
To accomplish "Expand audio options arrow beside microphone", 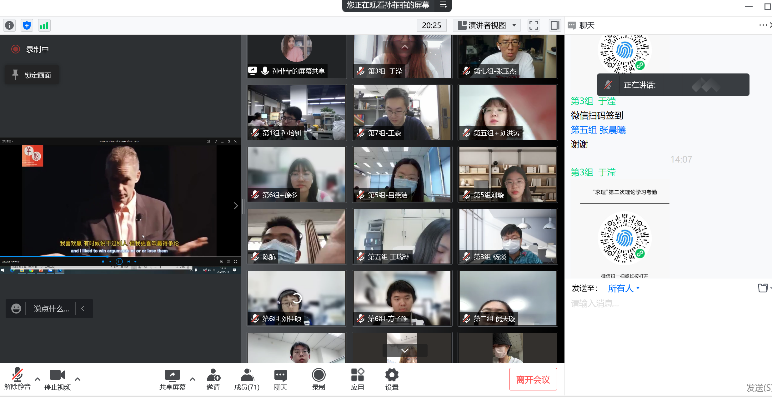I will (37, 379).
